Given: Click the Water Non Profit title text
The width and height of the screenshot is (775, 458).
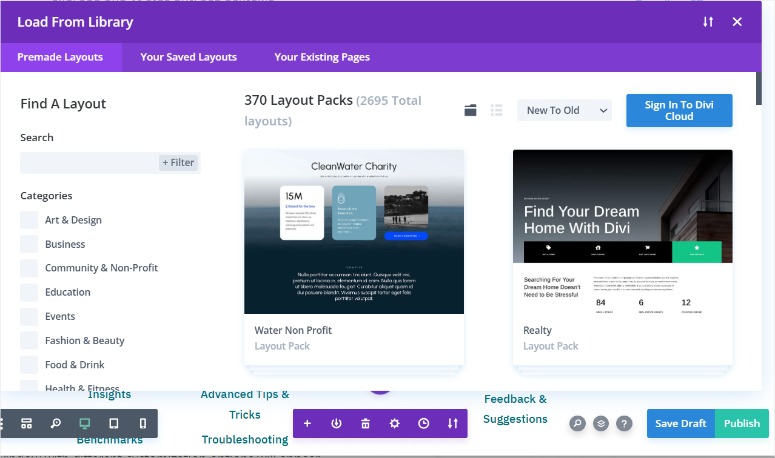Looking at the screenshot, I should coord(293,330).
